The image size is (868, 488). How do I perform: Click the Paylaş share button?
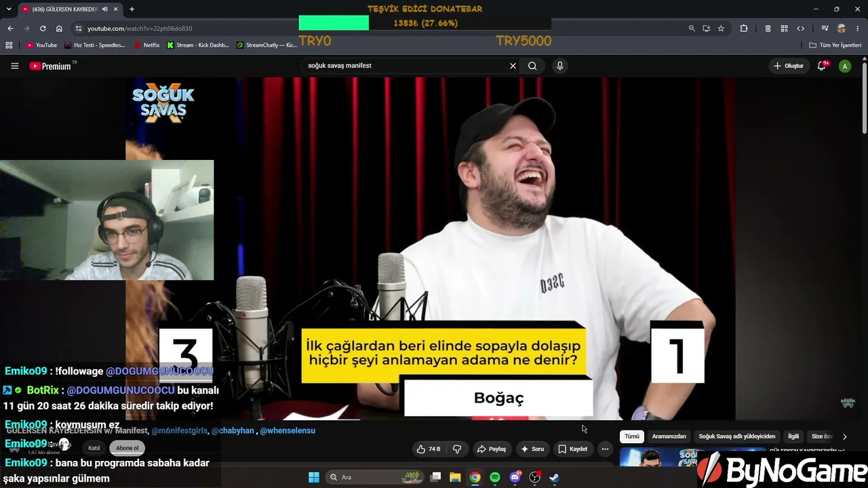click(492, 449)
